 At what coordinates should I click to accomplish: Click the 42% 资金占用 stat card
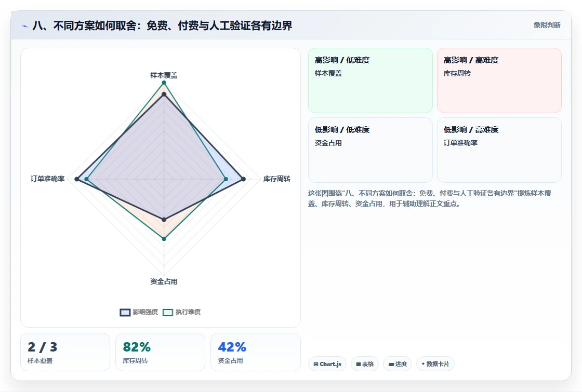(x=255, y=352)
